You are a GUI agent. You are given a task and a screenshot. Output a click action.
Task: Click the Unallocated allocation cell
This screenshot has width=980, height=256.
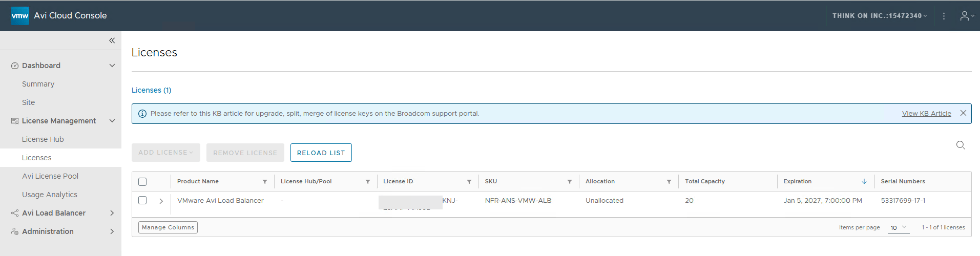tap(604, 201)
